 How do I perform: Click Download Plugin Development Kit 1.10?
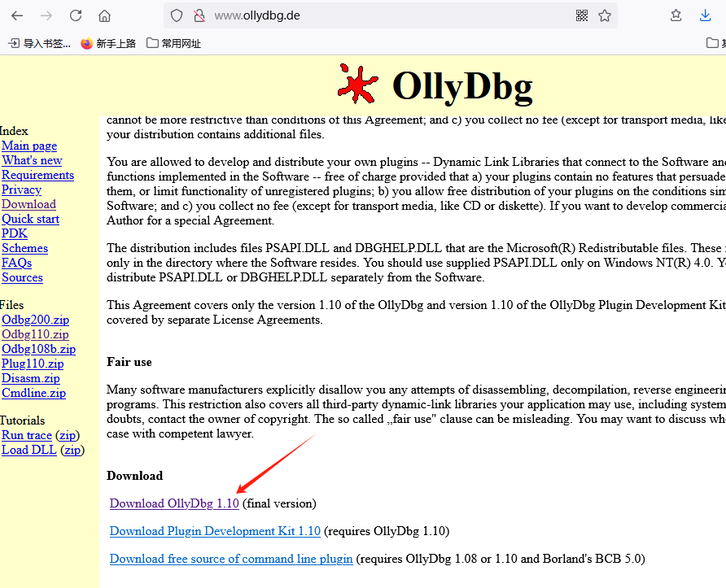pyautogui.click(x=215, y=531)
